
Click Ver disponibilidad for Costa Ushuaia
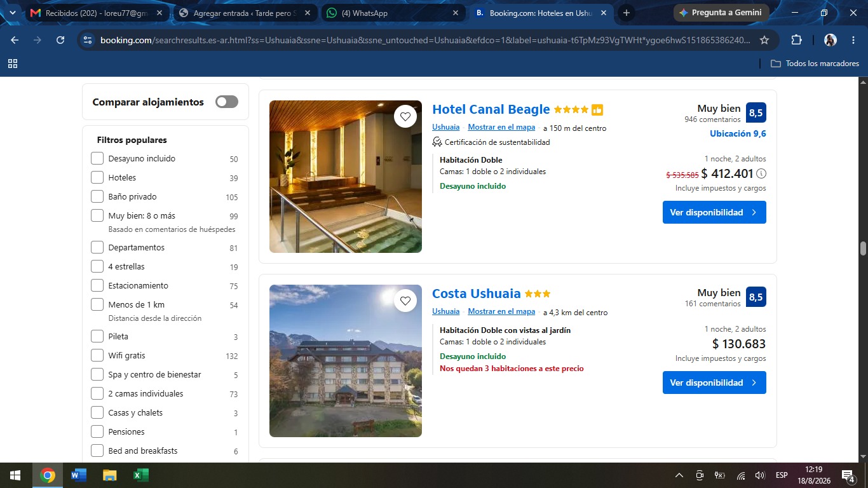point(714,383)
